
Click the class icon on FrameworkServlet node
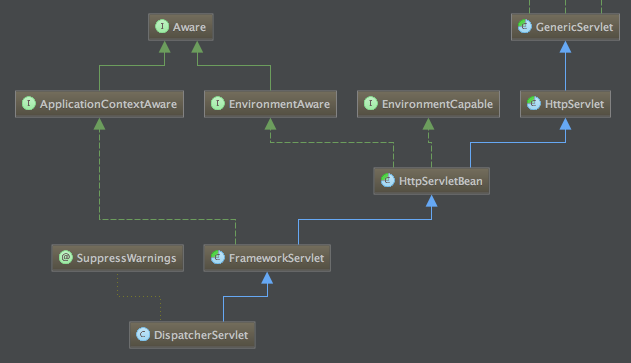[x=218, y=257]
